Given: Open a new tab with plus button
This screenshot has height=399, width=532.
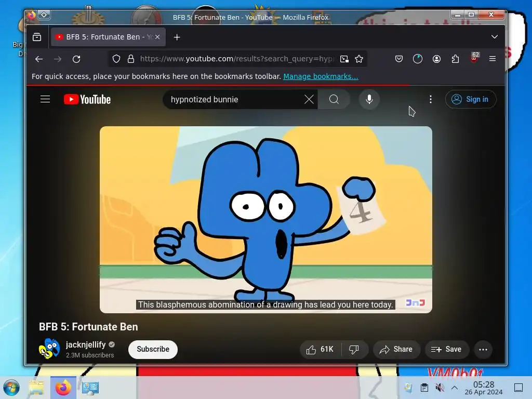Looking at the screenshot, I should [x=177, y=37].
